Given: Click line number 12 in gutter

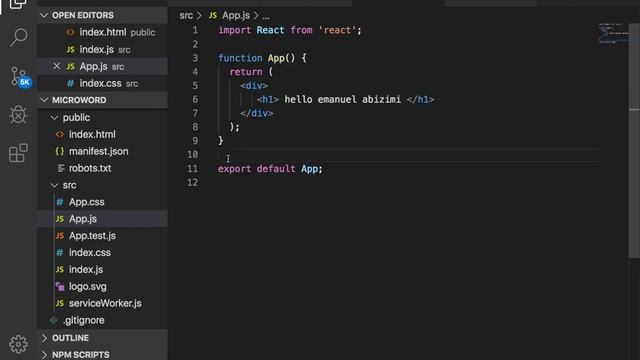Looking at the screenshot, I should 192,182.
